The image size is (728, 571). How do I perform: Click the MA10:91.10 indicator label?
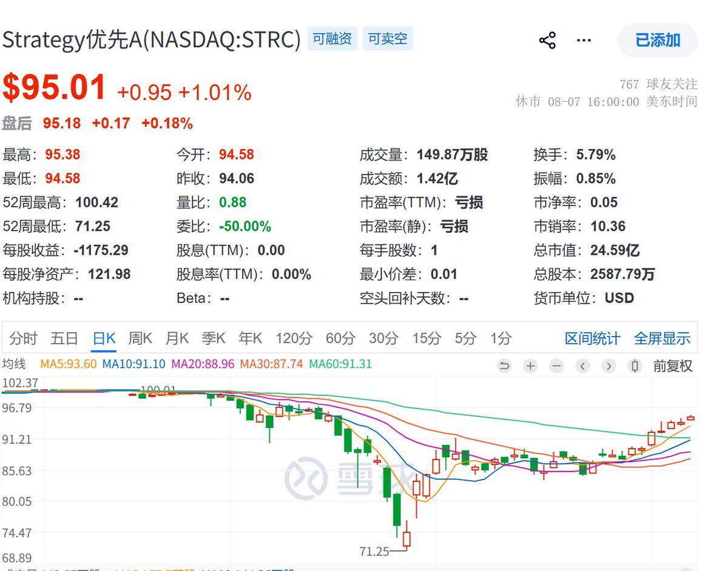(x=134, y=364)
